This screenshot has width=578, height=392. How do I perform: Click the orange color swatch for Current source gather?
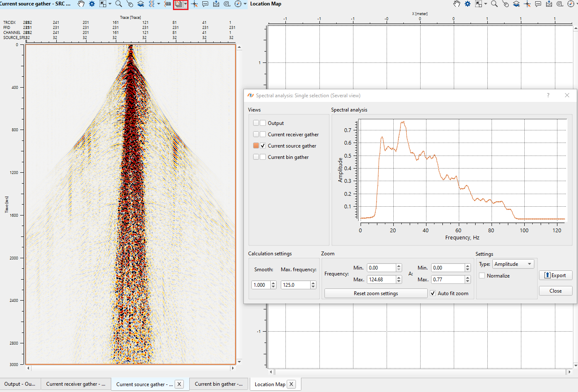tap(256, 146)
